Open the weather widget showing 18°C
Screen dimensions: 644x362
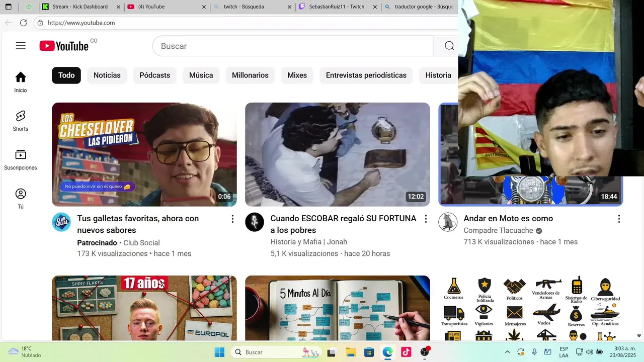pyautogui.click(x=25, y=352)
